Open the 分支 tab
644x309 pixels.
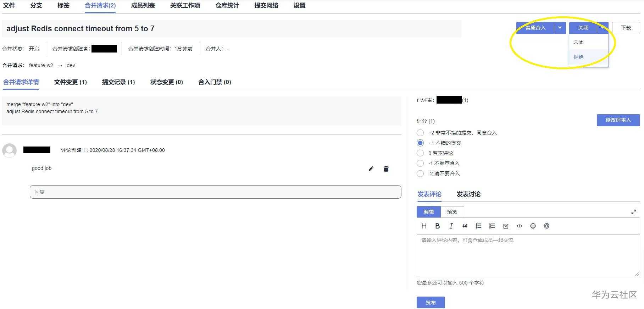pos(36,6)
